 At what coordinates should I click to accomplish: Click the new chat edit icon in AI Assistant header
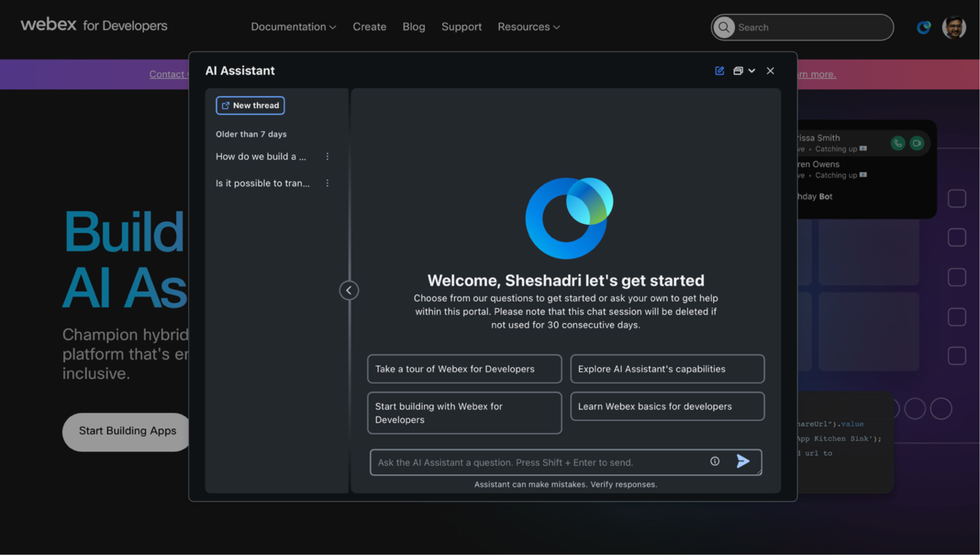(x=720, y=71)
